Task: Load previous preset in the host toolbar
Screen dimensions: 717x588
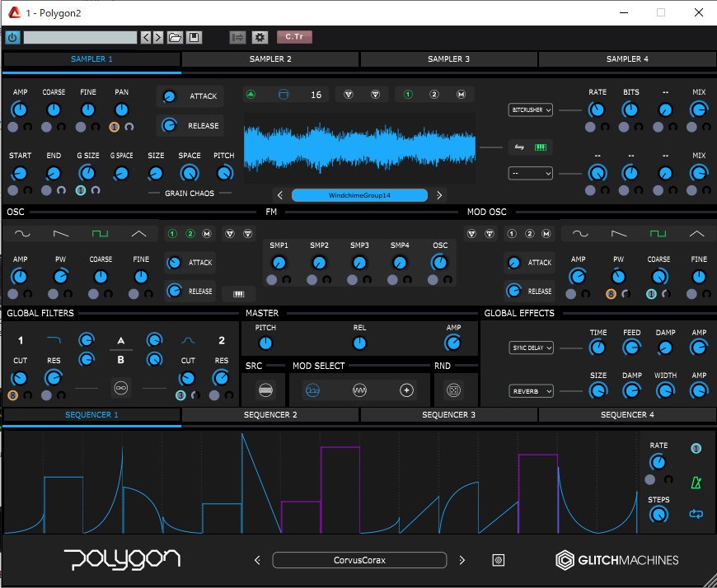Action: pyautogui.click(x=145, y=37)
